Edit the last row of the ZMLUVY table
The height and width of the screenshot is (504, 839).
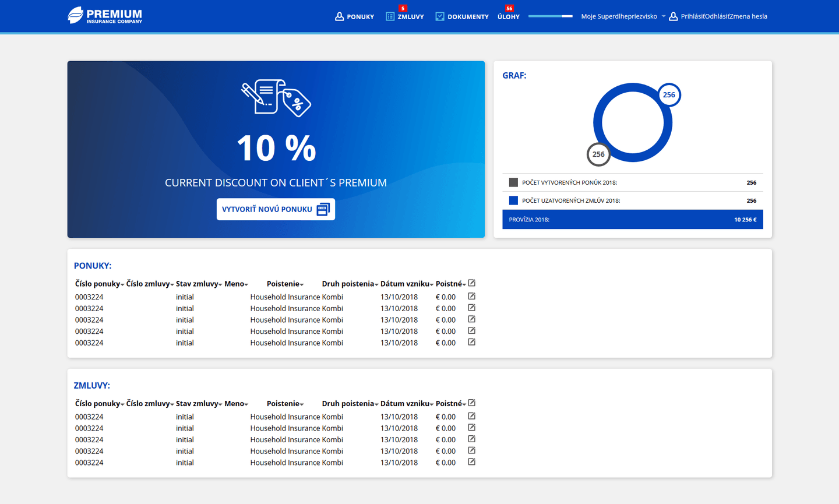472,462
